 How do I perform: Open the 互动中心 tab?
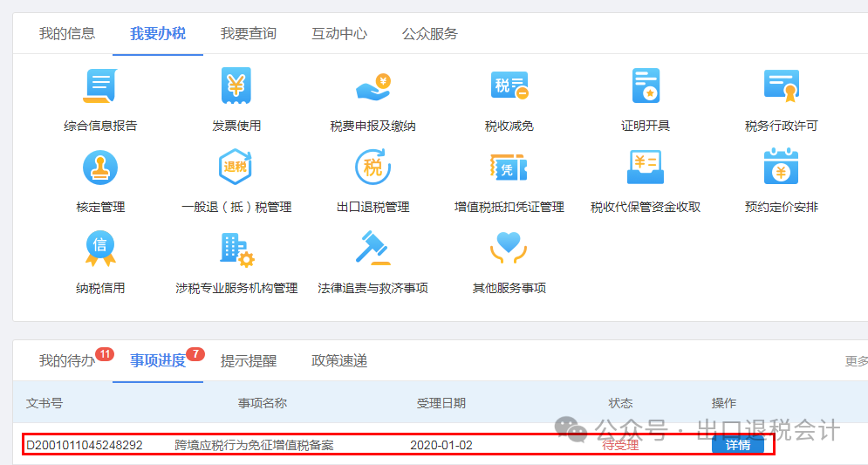tap(339, 34)
